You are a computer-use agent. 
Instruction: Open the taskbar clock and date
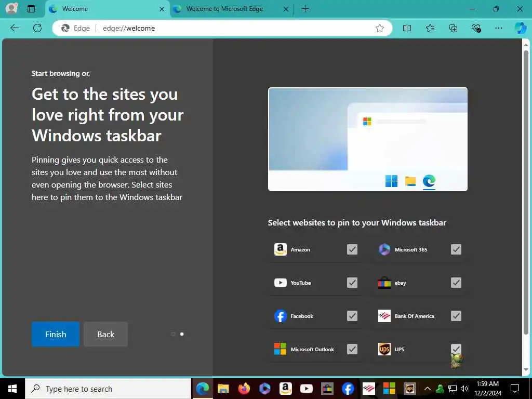(x=487, y=389)
